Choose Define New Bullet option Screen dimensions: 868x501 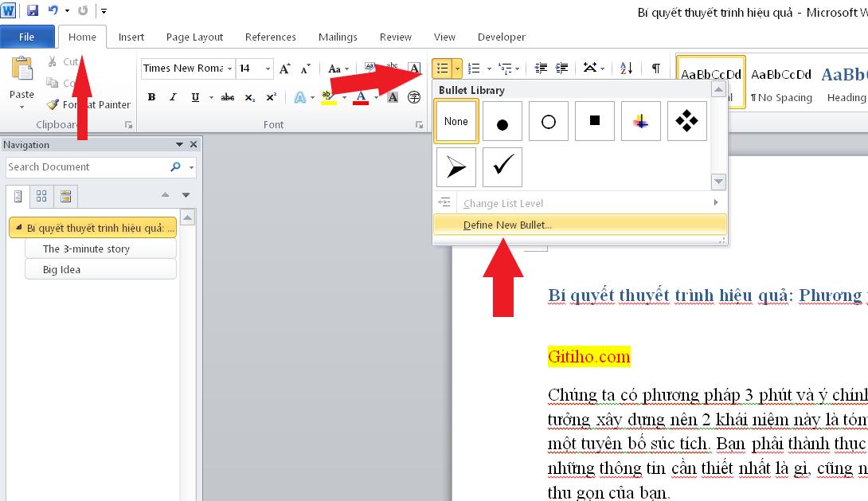pyautogui.click(x=507, y=225)
